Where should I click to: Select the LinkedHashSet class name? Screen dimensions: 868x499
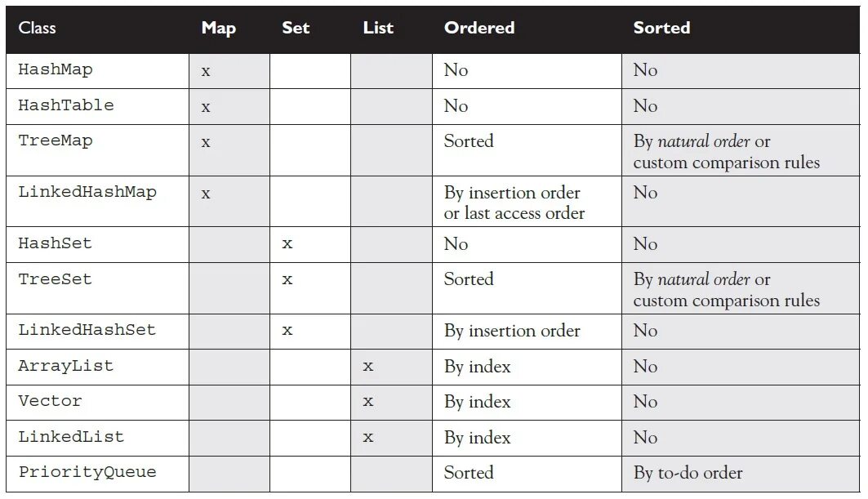[87, 331]
